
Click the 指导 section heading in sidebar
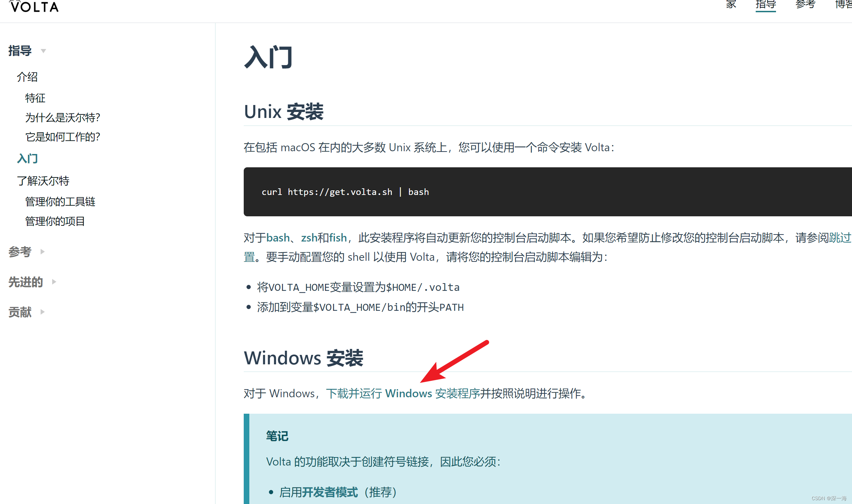pyautogui.click(x=20, y=51)
